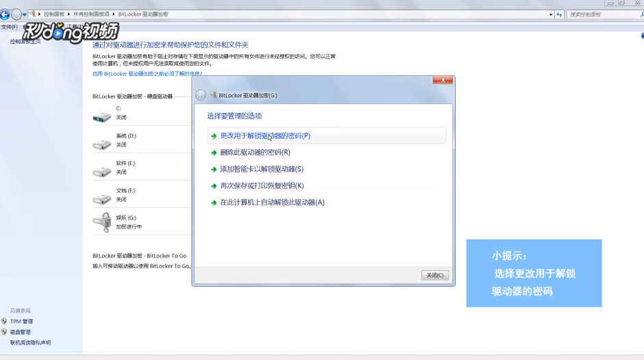Choose 再次保存或打印恢复密钥(K)
644x360 pixels.
(x=262, y=186)
